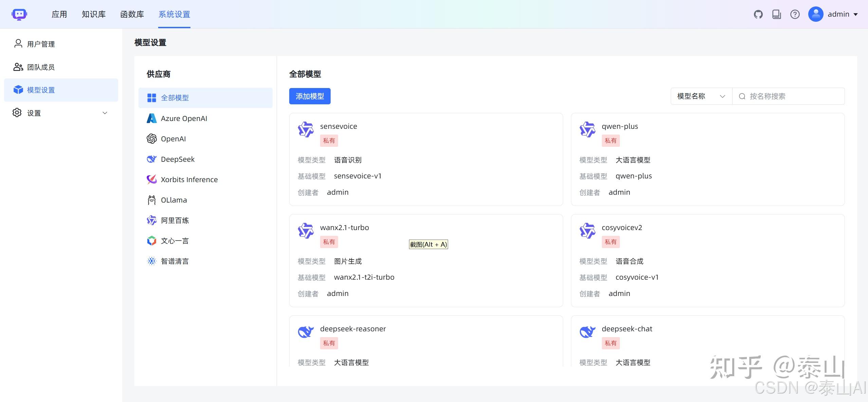Screen dimensions: 868x402
Task: Select 全部模型 in the provider list
Action: [174, 98]
